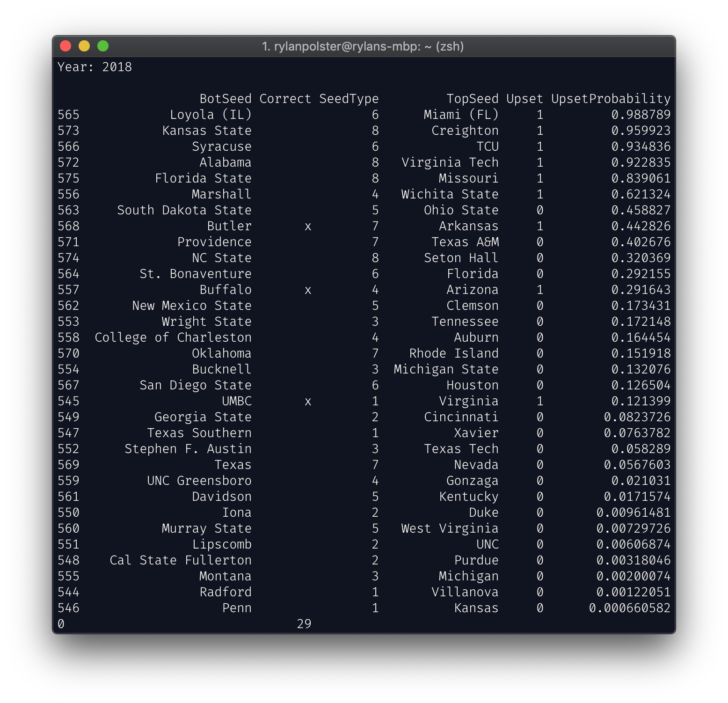Click the team name Clemson

point(473,306)
